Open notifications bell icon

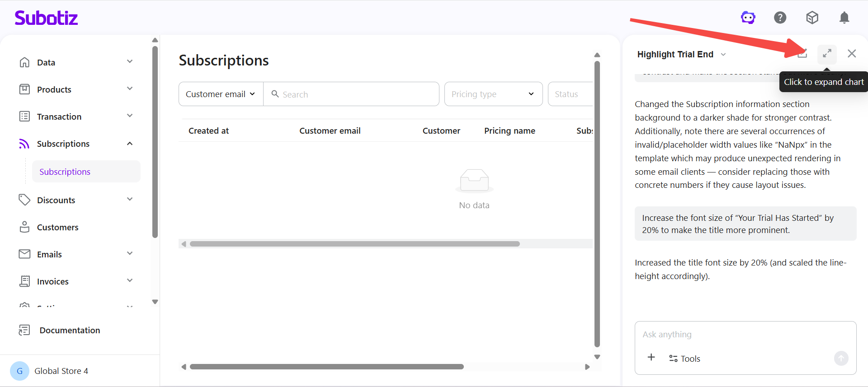[x=844, y=18]
